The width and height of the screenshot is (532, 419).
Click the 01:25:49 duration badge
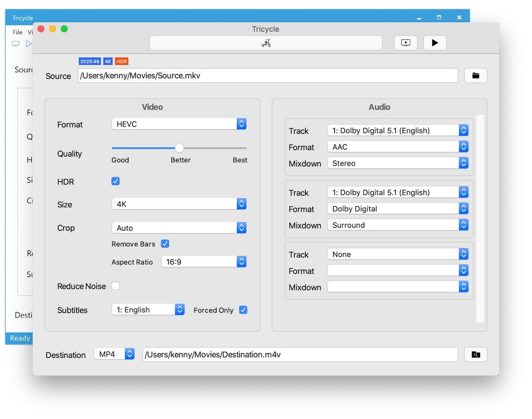[90, 61]
